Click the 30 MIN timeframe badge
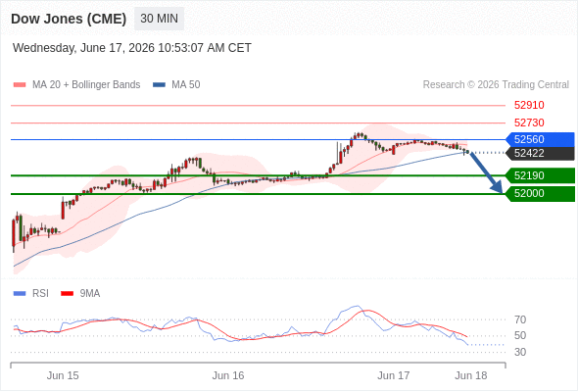Image resolution: width=578 pixels, height=392 pixels. coord(159,19)
